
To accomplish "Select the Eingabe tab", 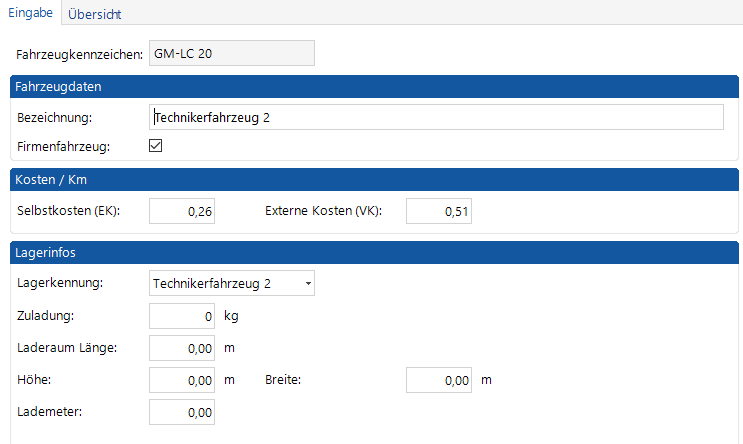I will (30, 13).
